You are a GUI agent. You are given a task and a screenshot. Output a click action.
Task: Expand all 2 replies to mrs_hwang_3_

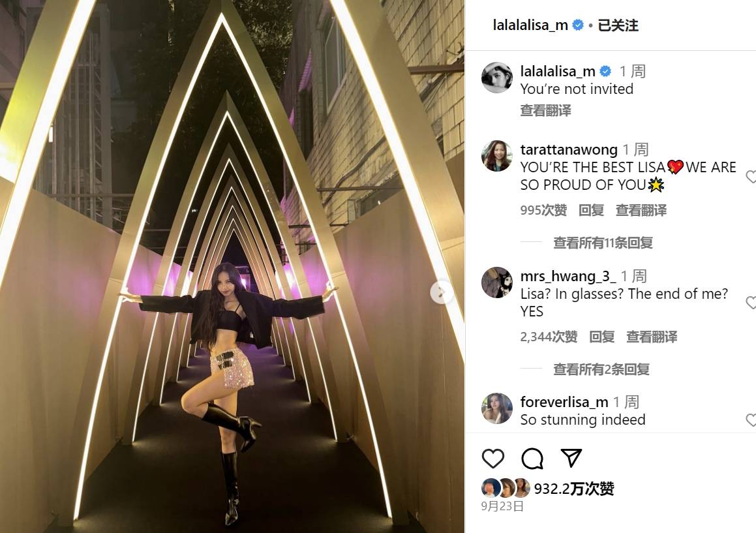(601, 369)
